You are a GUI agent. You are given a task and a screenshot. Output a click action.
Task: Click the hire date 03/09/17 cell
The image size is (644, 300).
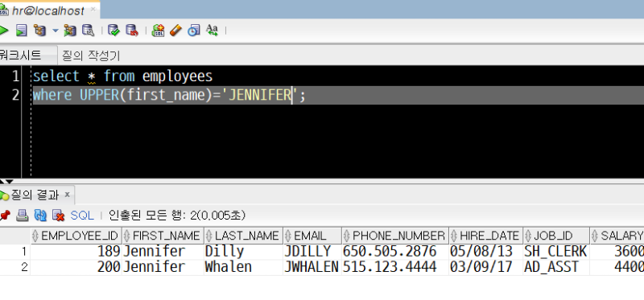(486, 267)
